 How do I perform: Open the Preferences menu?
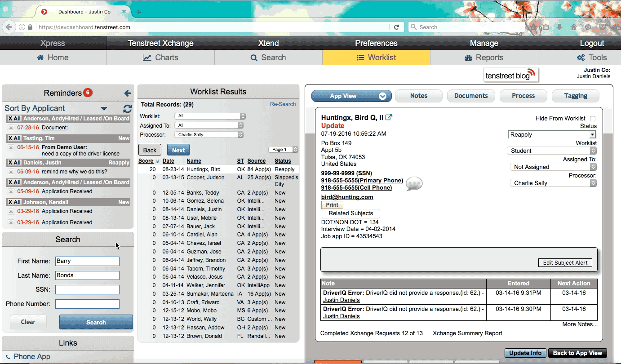click(x=376, y=43)
